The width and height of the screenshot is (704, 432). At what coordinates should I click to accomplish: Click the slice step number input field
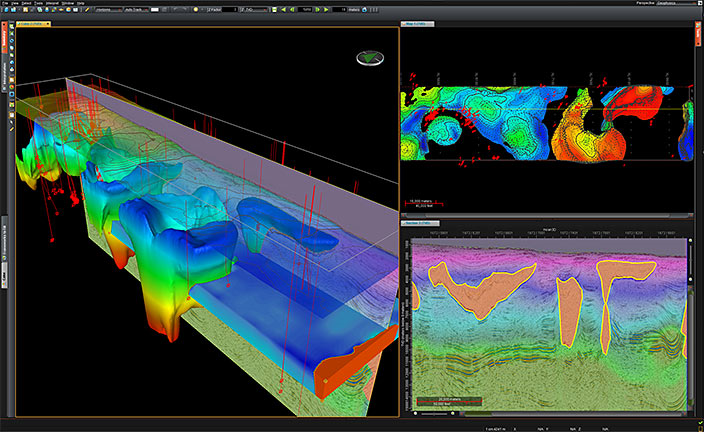(x=339, y=9)
